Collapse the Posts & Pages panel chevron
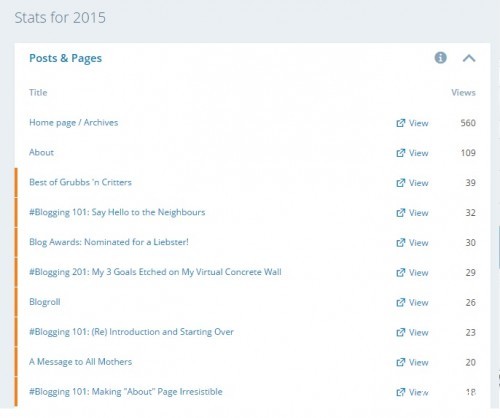This screenshot has width=500, height=418. click(x=469, y=58)
